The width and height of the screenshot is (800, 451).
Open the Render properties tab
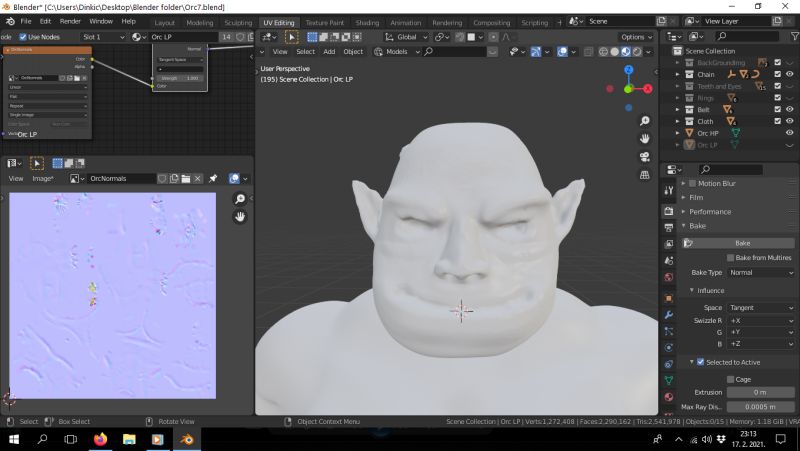[669, 211]
